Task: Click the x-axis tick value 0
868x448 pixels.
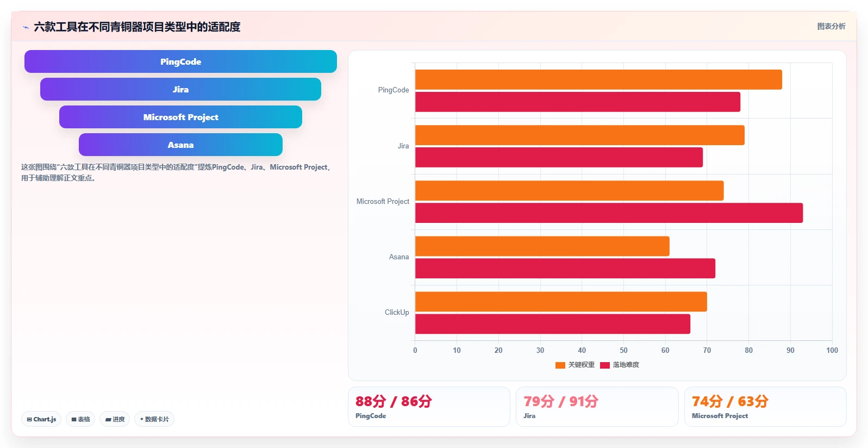Action: [x=415, y=350]
